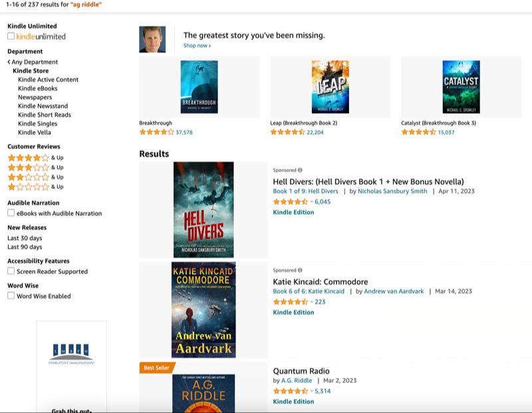Click the star rating of the Breakthrough book

pyautogui.click(x=156, y=132)
